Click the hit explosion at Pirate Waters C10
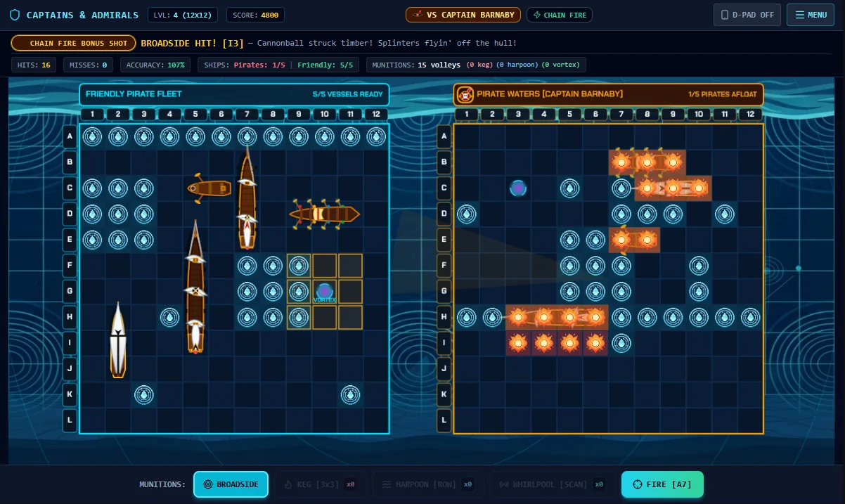 tap(699, 188)
